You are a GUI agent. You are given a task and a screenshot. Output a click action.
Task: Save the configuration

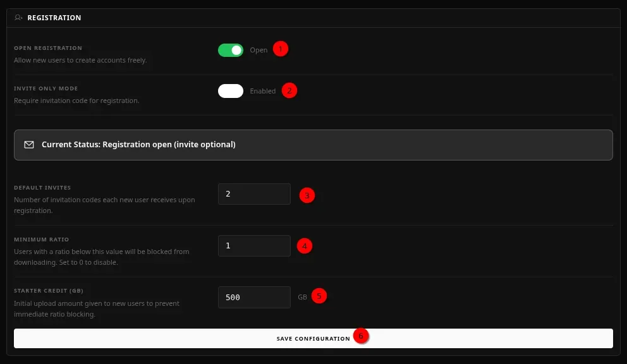[313, 338]
